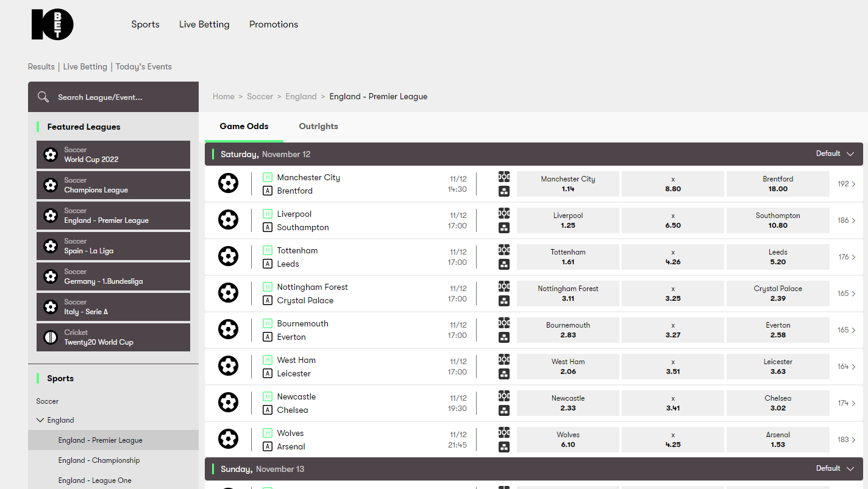Viewport: 868px width, 489px height.
Task: Open the Promotions menu
Action: point(274,24)
